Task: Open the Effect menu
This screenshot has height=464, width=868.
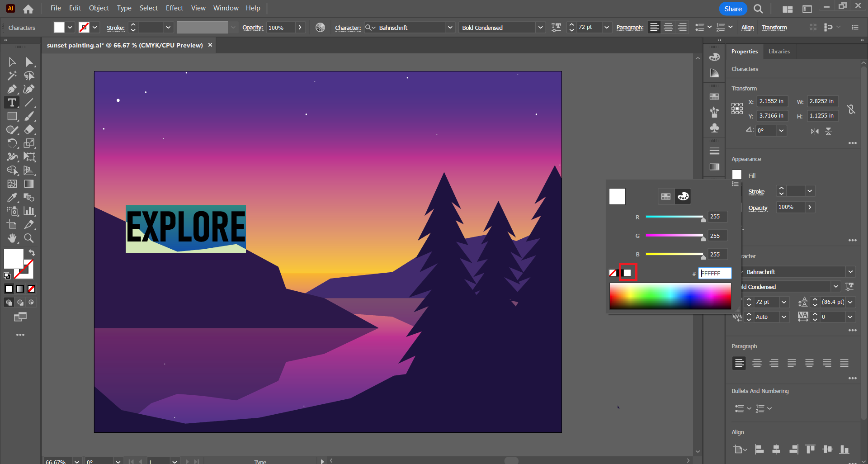Action: click(x=174, y=8)
